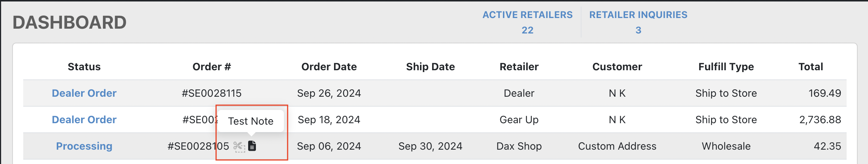Screen dimensions: 868x164
Task: Sort by Status column header
Action: tap(84, 67)
